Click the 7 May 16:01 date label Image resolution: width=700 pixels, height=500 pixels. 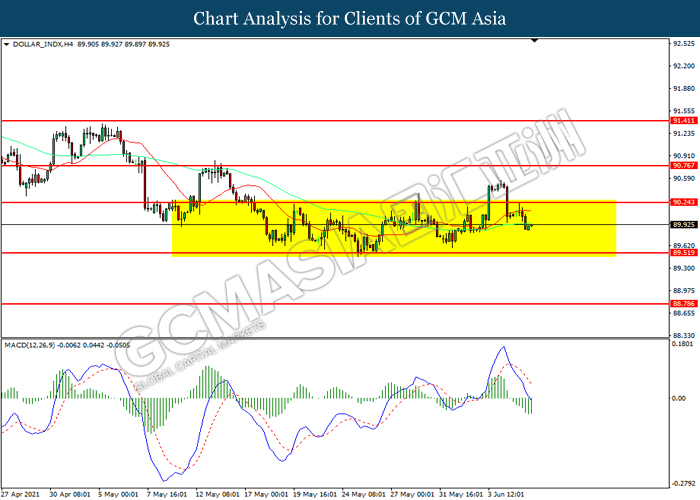click(167, 495)
